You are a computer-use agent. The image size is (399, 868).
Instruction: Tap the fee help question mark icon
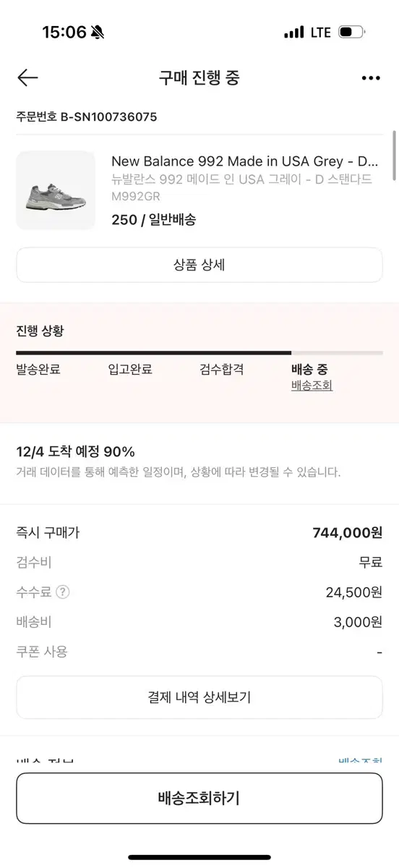click(x=63, y=592)
